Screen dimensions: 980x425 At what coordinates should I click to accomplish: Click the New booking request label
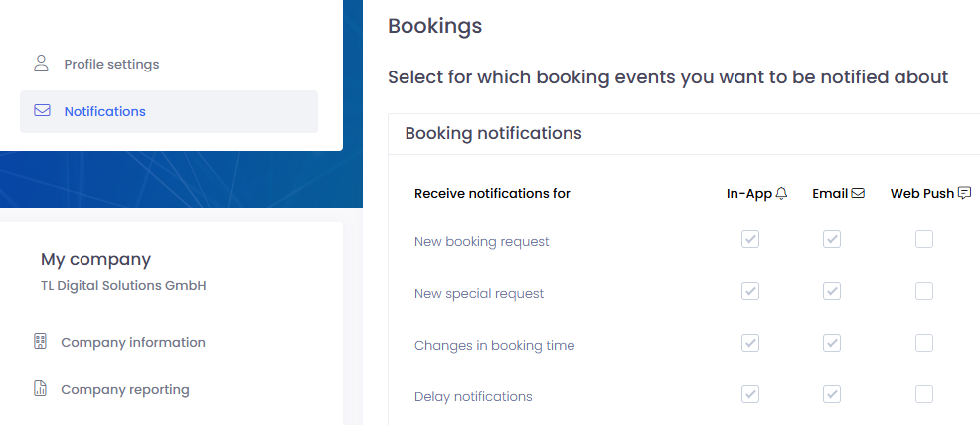tap(482, 241)
